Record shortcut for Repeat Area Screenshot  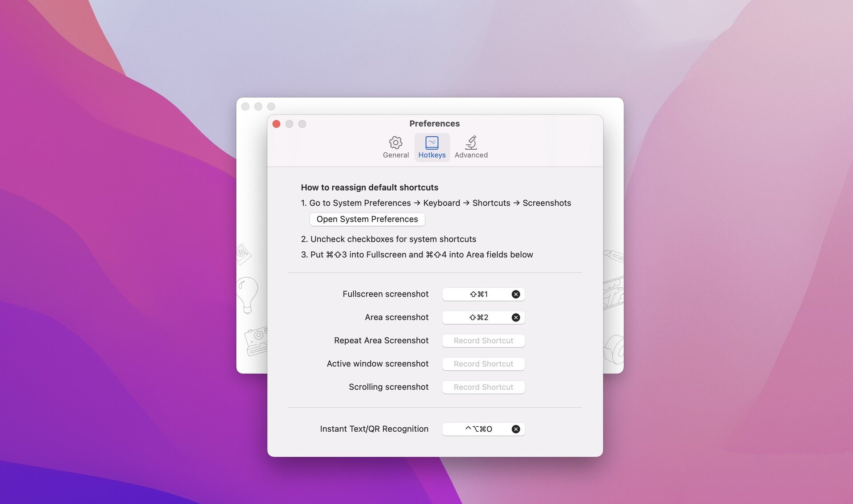(483, 341)
